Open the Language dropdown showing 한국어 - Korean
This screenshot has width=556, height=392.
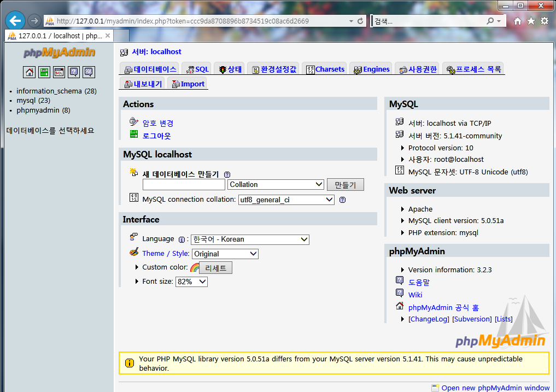pos(250,239)
